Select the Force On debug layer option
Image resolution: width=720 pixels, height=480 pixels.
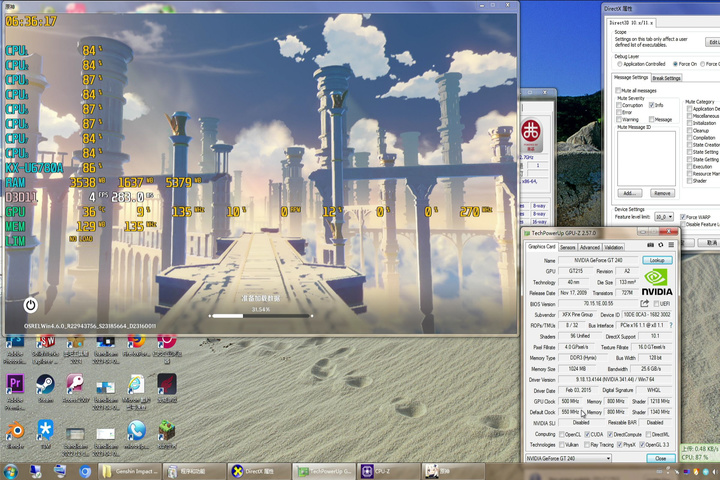click(677, 64)
